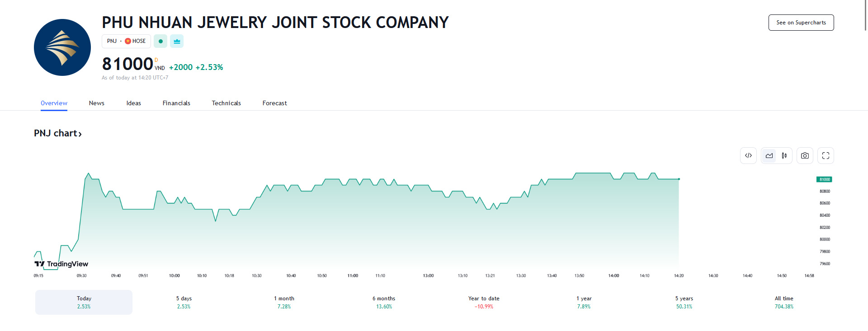Open the crown premium upgrade icon
868x331 pixels.
(176, 41)
